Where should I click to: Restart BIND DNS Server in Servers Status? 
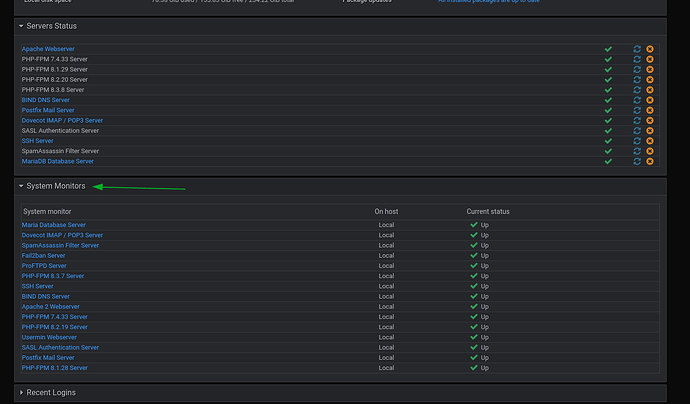click(x=637, y=100)
